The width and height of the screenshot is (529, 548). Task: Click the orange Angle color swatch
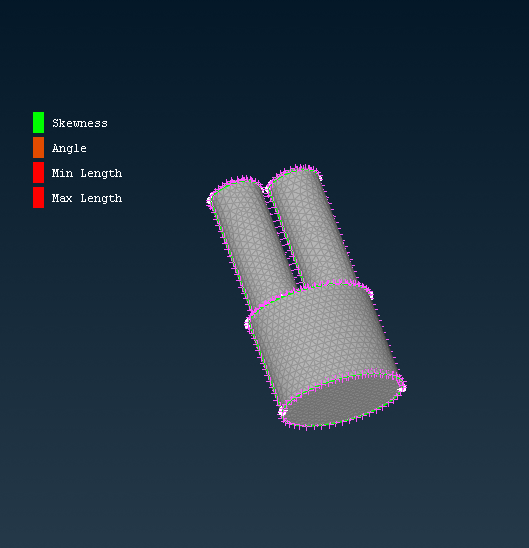[38, 147]
